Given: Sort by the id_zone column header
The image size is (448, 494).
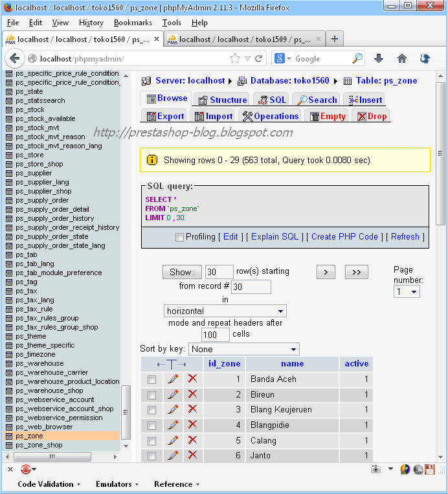Looking at the screenshot, I should (224, 364).
